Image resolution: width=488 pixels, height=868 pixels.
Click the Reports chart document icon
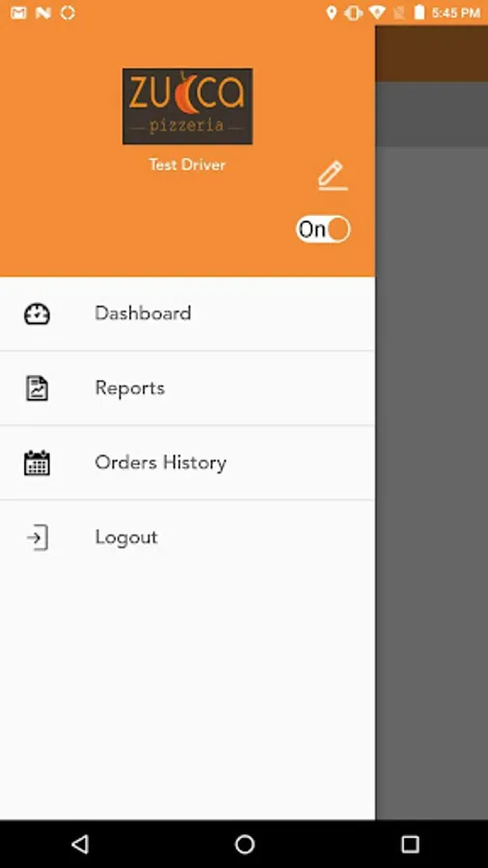click(x=37, y=388)
